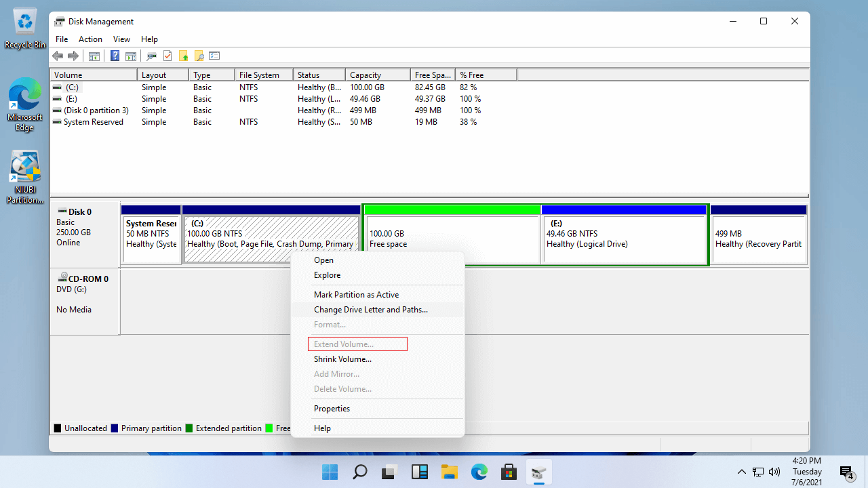Image resolution: width=868 pixels, height=488 pixels.
Task: Select Shrink Volume from context menu
Action: tap(342, 359)
